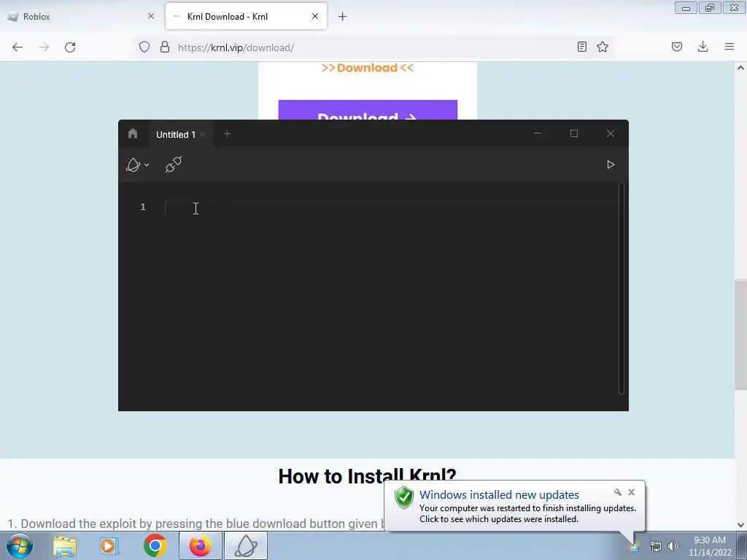747x560 pixels.
Task: Open the tracking protection shield icon
Action: 144,47
